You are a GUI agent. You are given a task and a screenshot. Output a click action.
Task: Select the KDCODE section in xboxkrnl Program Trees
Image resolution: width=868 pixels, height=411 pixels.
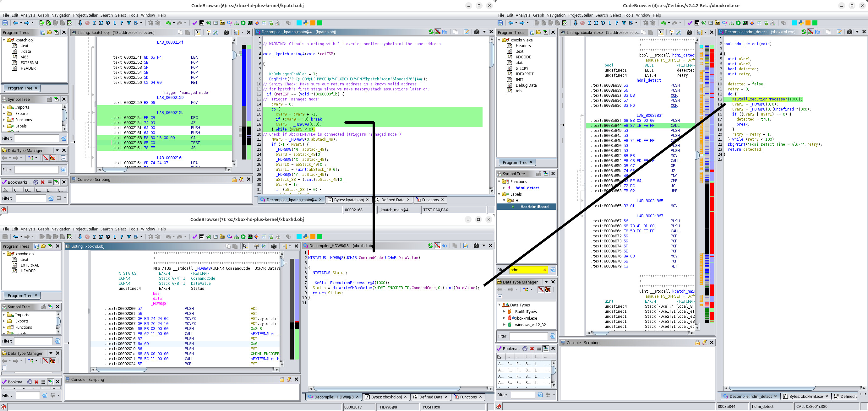click(523, 57)
